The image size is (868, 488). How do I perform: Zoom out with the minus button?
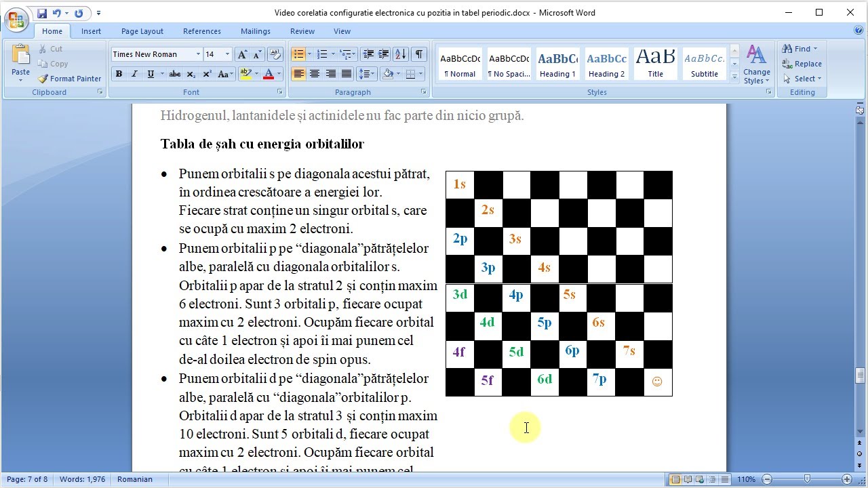(767, 479)
